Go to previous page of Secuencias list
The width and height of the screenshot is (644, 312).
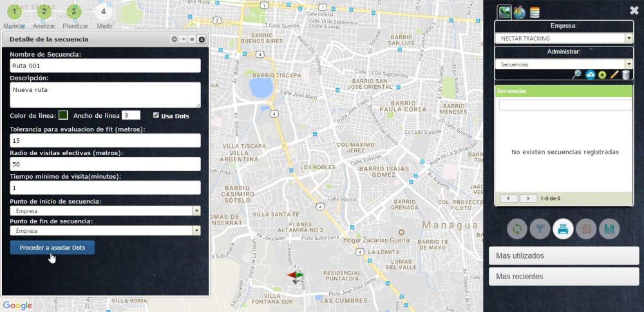tap(509, 199)
